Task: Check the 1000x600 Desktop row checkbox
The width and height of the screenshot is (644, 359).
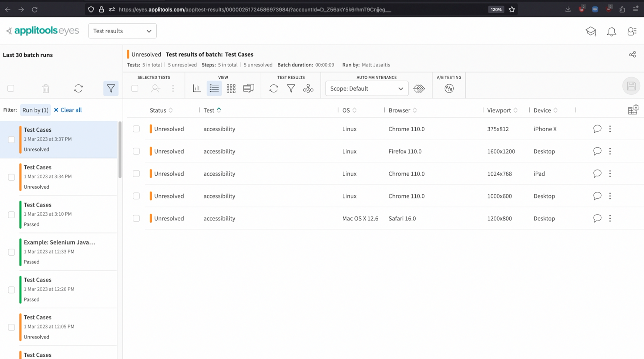Action: (136, 196)
